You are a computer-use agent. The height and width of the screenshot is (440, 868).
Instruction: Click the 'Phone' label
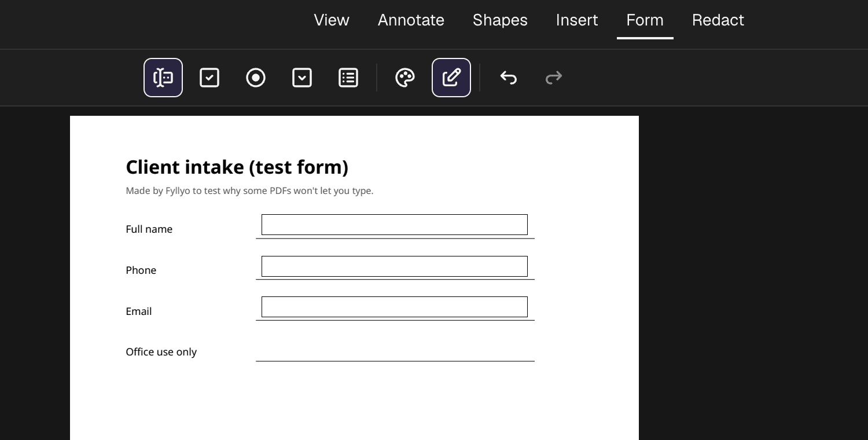(141, 270)
